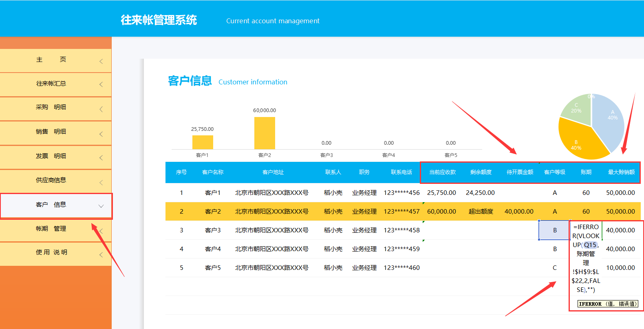Collapse the 客户 信息 down chevron
The width and height of the screenshot is (644, 329).
(101, 206)
